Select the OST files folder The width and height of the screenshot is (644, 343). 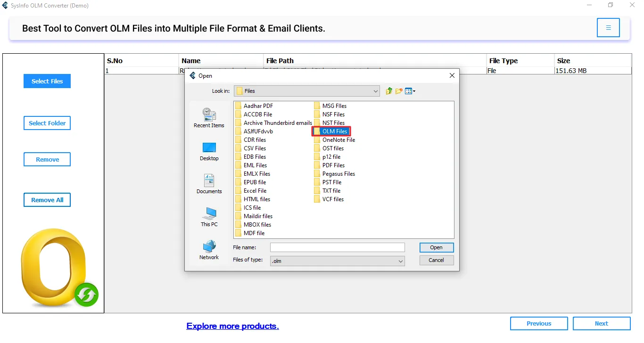click(329, 148)
